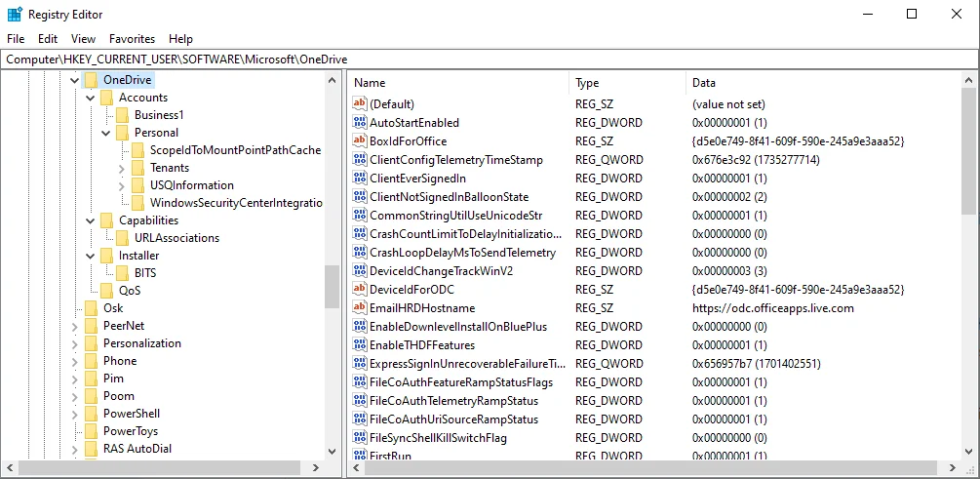Click ClientConfigTelemetryTimeStamp binary icon
The width and height of the screenshot is (980, 479).
[x=360, y=159]
